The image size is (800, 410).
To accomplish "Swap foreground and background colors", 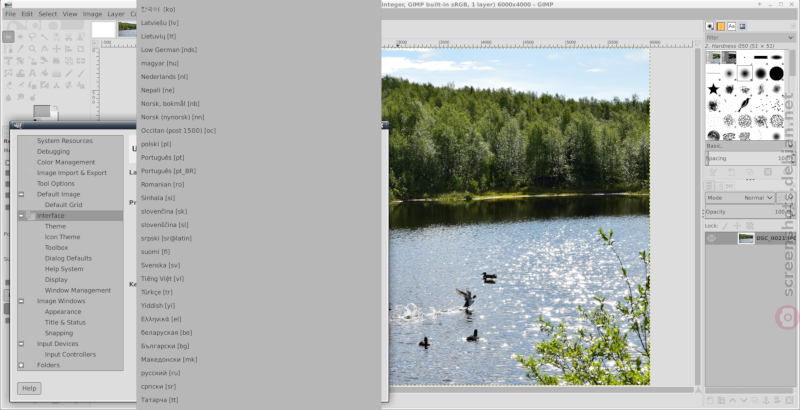I will (55, 108).
